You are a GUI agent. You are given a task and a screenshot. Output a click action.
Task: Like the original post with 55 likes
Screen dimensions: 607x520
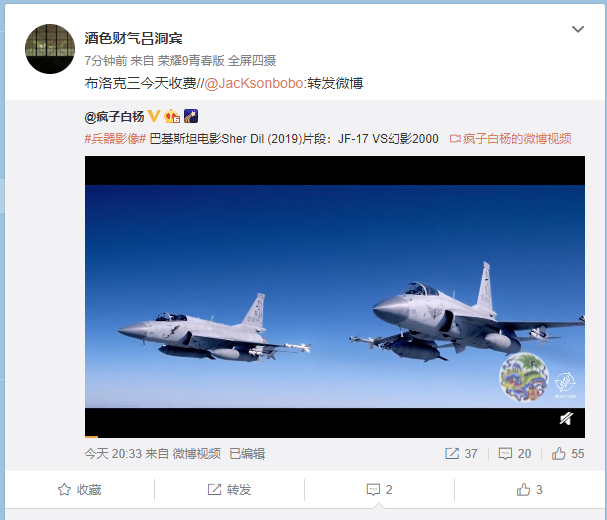click(x=568, y=453)
